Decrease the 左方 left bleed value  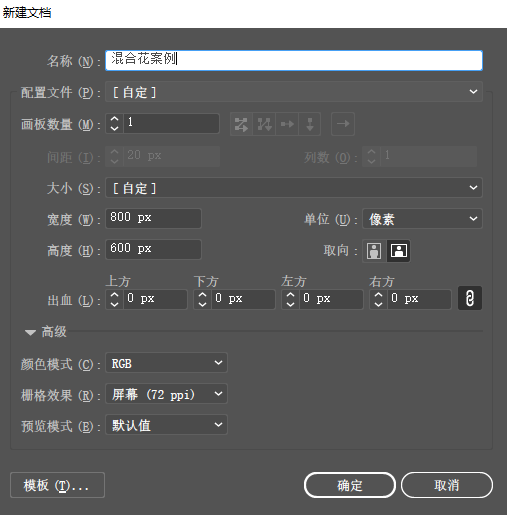tap(290, 304)
